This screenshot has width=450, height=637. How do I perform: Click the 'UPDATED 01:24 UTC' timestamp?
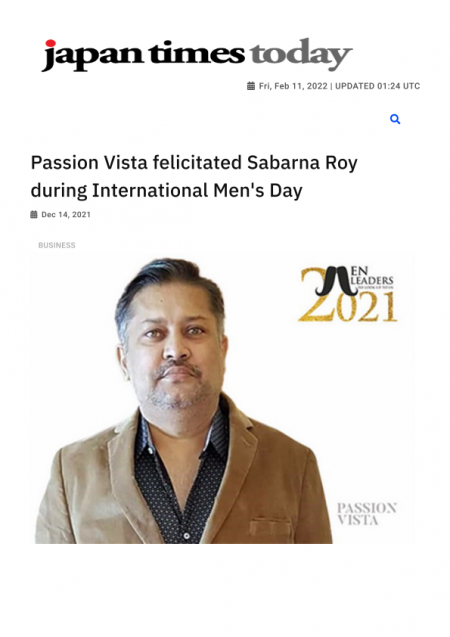(377, 86)
